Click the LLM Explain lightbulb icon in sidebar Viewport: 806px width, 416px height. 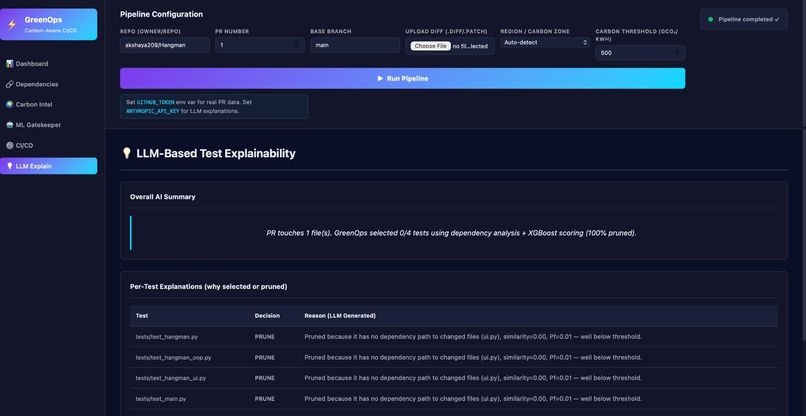coord(9,166)
